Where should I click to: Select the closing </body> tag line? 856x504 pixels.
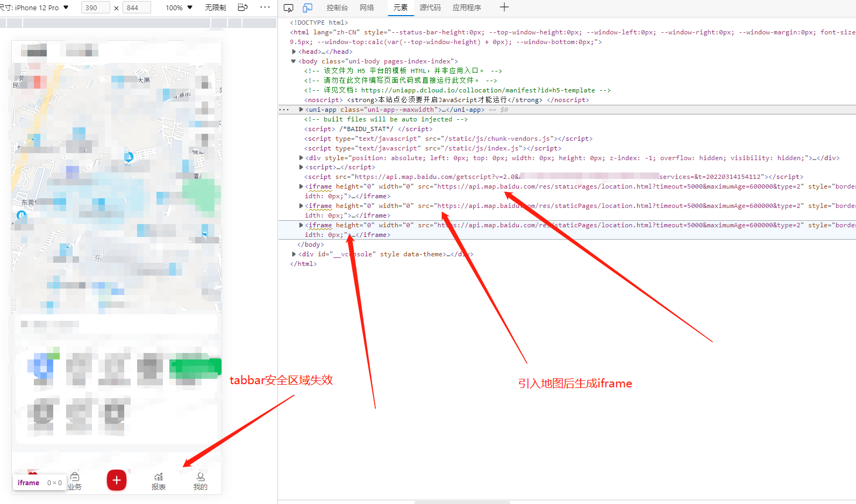pos(311,244)
